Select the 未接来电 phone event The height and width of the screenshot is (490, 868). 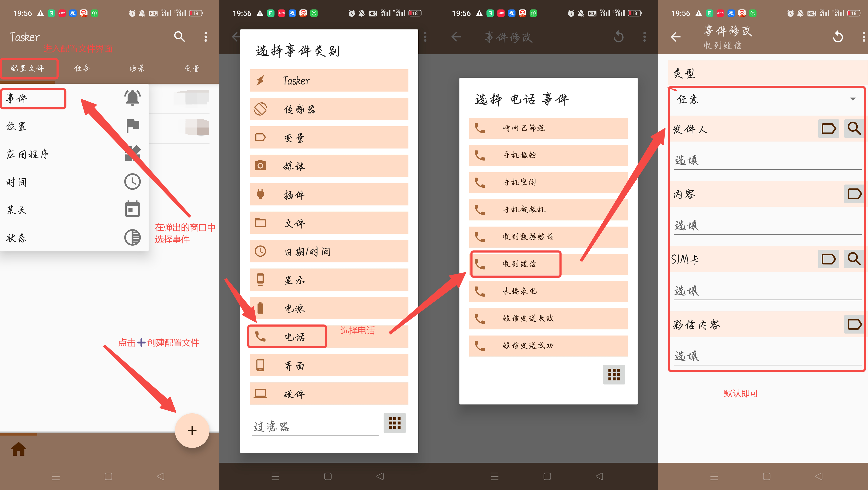tap(548, 291)
